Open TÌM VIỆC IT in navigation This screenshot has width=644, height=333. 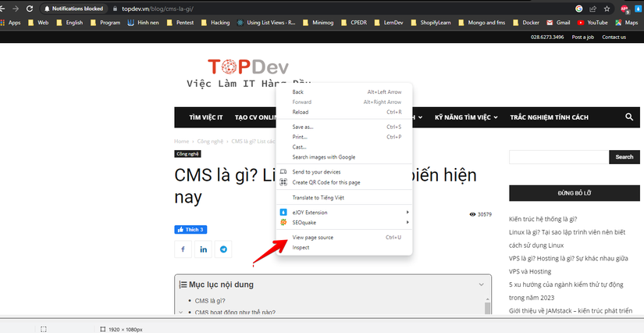point(206,117)
